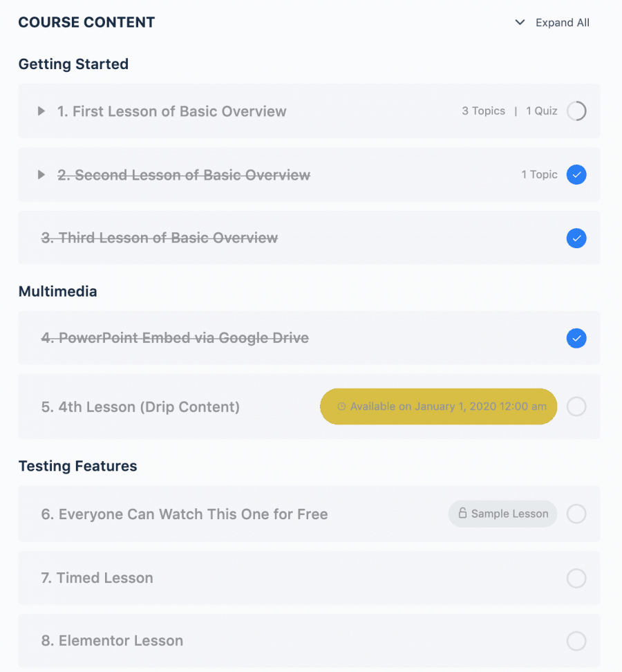Click the 3 Topics label on First Lesson
Viewport: 622px width, 672px height.
tap(483, 111)
